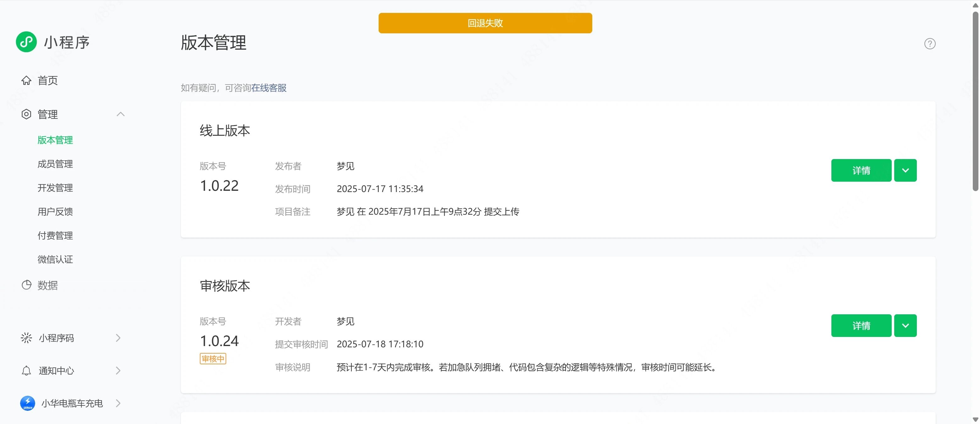The image size is (980, 424).
Task: Click the home icon beside 首页
Action: click(x=26, y=80)
